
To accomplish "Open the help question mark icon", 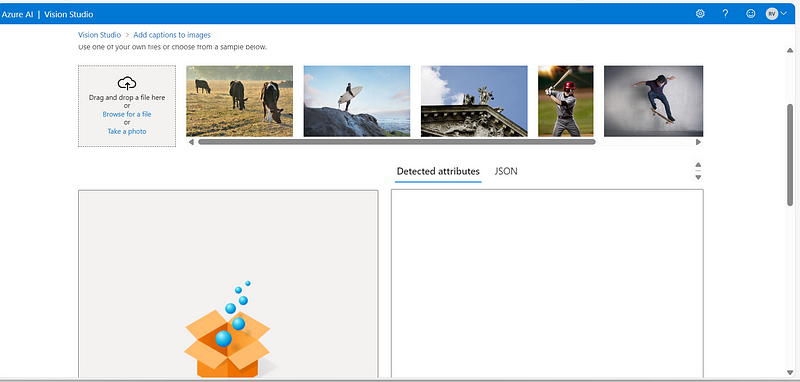I will coord(725,14).
